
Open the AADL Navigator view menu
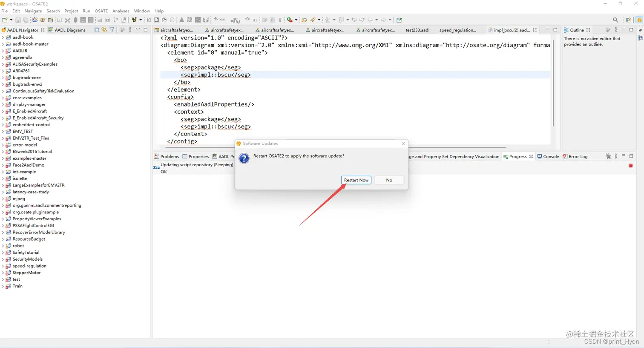point(130,30)
